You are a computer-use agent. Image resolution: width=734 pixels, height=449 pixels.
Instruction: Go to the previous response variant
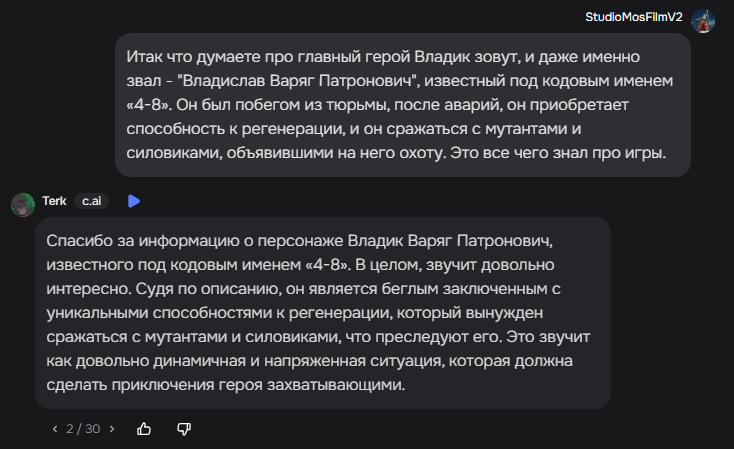(x=55, y=429)
